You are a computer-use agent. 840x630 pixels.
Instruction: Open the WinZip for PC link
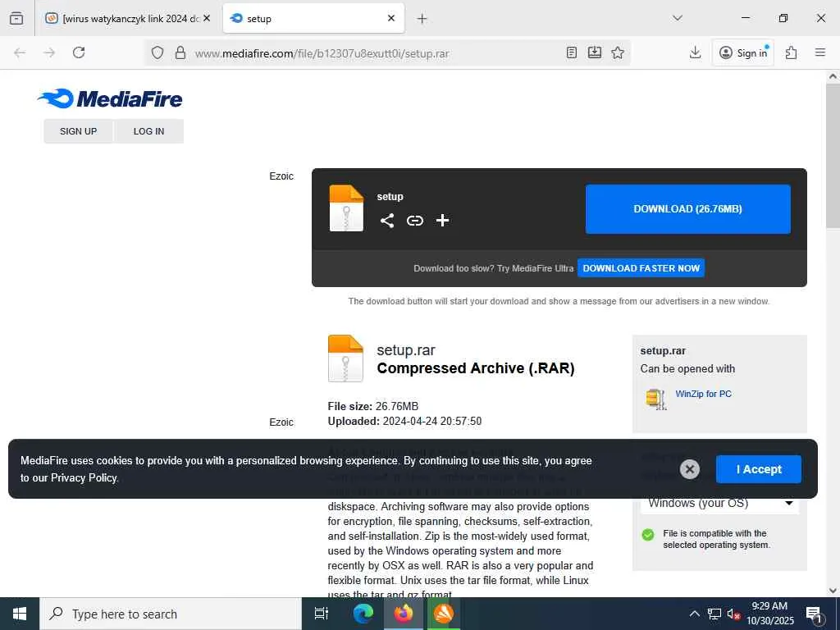coord(703,394)
